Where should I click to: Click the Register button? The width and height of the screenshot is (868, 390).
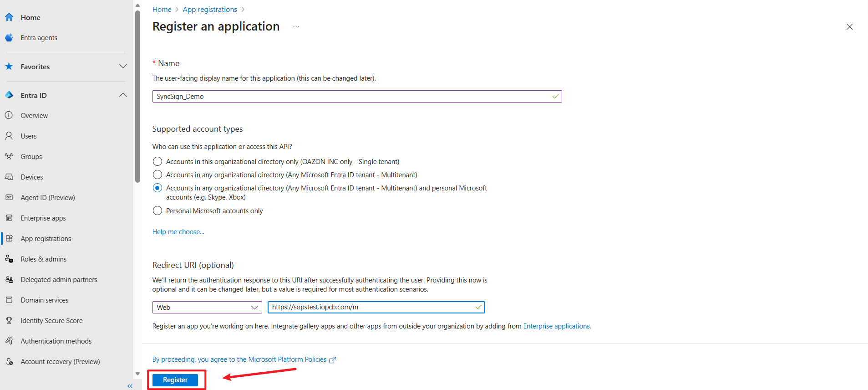point(175,380)
